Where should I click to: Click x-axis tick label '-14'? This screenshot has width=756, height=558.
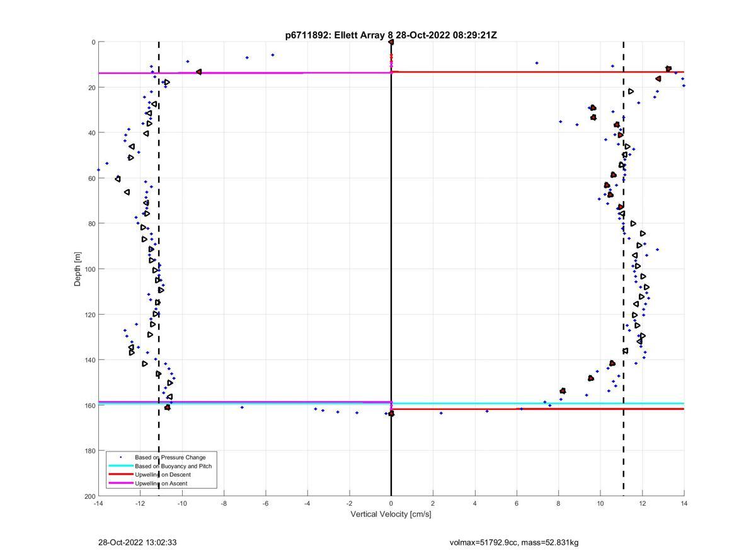pos(98,504)
